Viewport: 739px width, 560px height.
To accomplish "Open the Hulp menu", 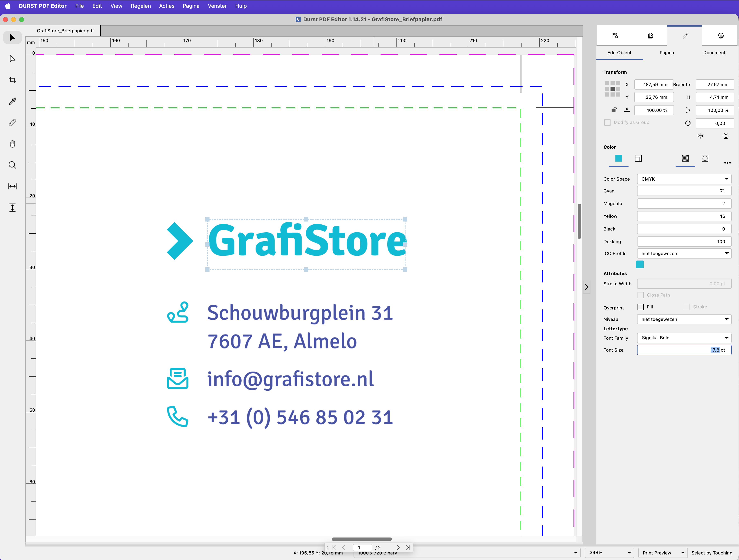I will (x=241, y=6).
